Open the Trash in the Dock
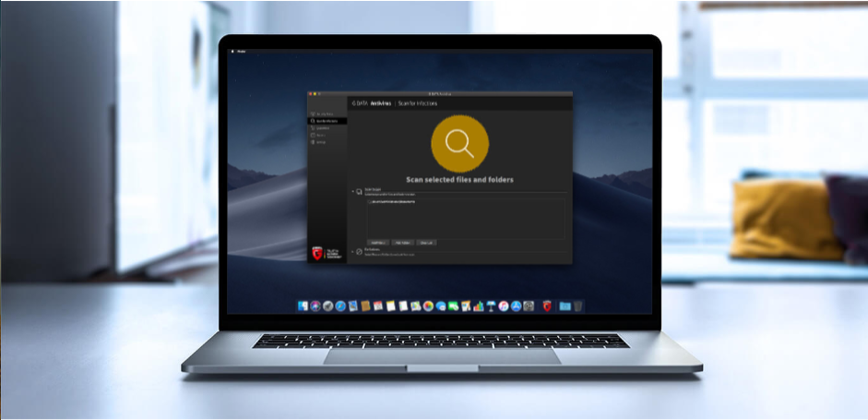 (577, 306)
